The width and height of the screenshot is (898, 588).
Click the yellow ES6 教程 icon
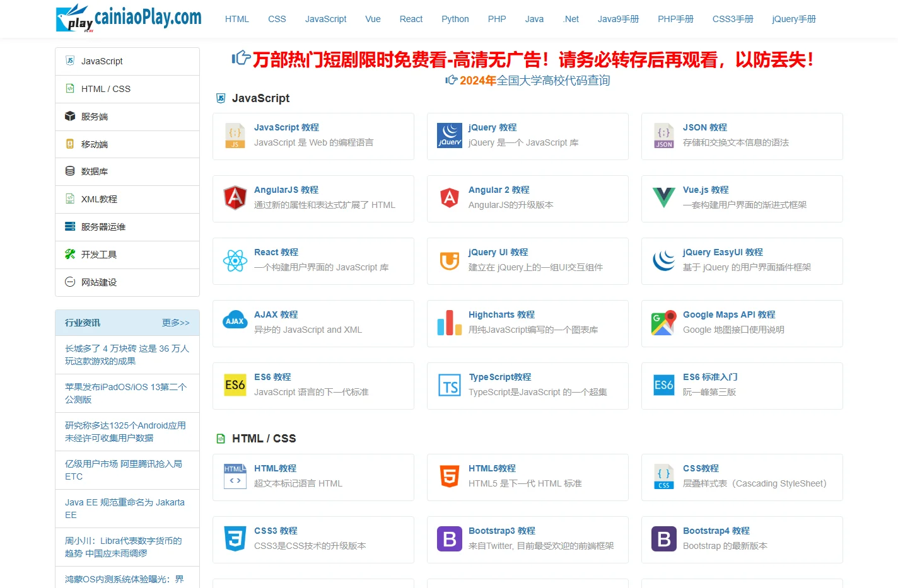click(x=235, y=385)
